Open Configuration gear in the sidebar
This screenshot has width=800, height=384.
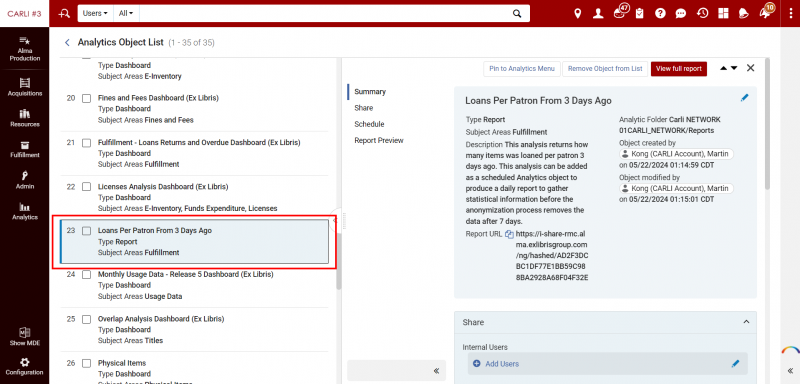(24, 367)
